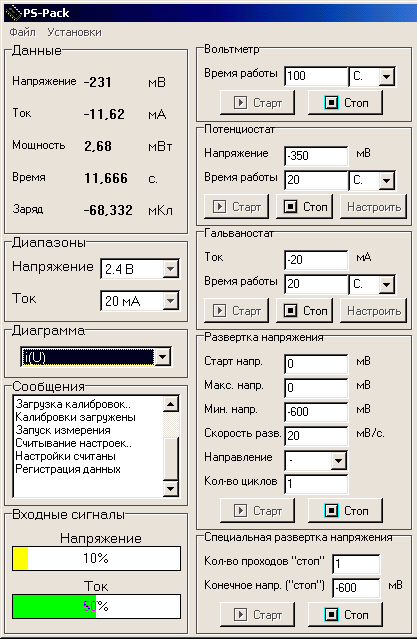Click the Скорость разв. field
The width and height of the screenshot is (417, 639).
[316, 436]
